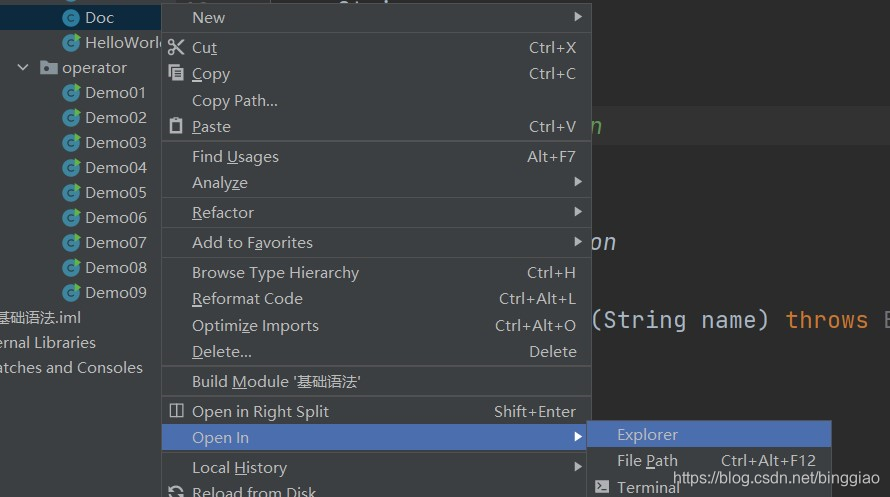The height and width of the screenshot is (497, 890).
Task: Choose Cut from the context menu
Action: pos(376,48)
